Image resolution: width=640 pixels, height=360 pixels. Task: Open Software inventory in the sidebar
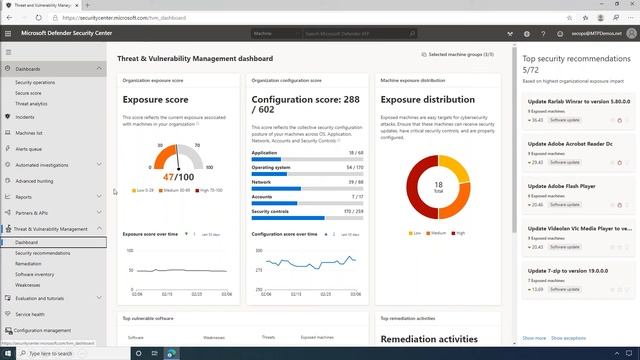[35, 274]
